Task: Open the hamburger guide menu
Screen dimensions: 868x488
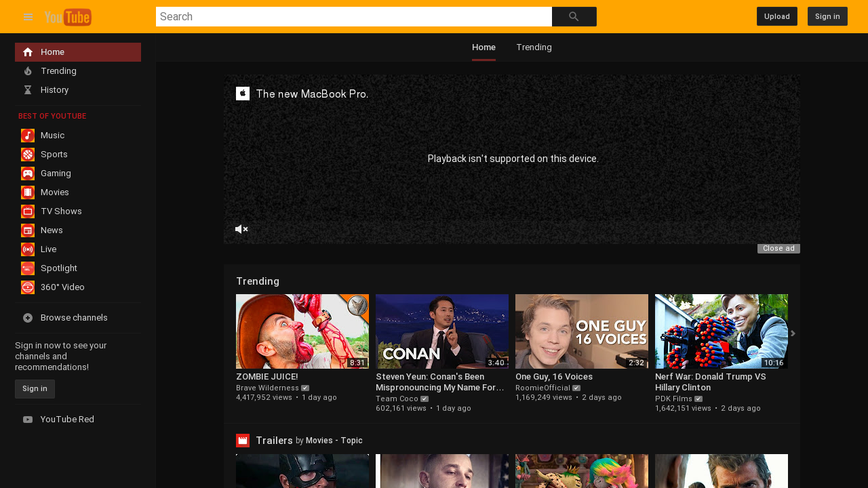Action: 28,16
